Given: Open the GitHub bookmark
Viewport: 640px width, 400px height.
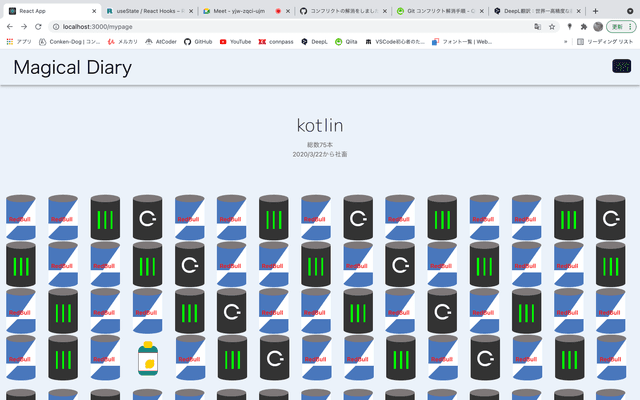Looking at the screenshot, I should pyautogui.click(x=198, y=42).
